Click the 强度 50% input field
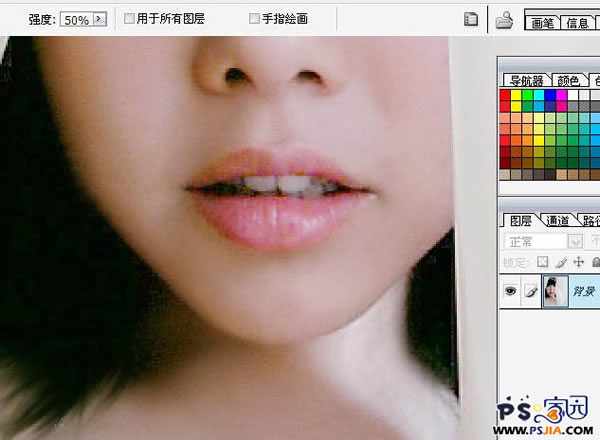Image resolution: width=600 pixels, height=440 pixels. click(77, 20)
